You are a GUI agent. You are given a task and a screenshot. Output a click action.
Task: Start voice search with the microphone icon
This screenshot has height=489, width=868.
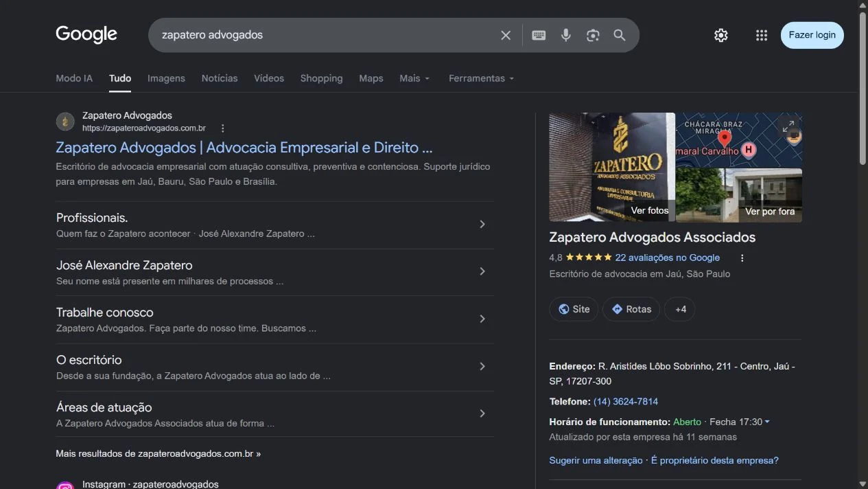[x=565, y=35]
